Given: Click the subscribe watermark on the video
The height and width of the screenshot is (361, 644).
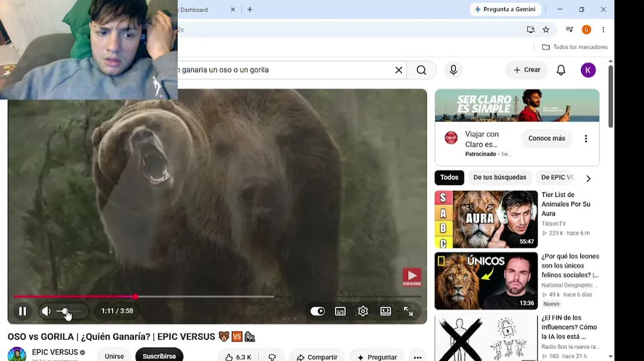Looking at the screenshot, I should click(x=412, y=277).
